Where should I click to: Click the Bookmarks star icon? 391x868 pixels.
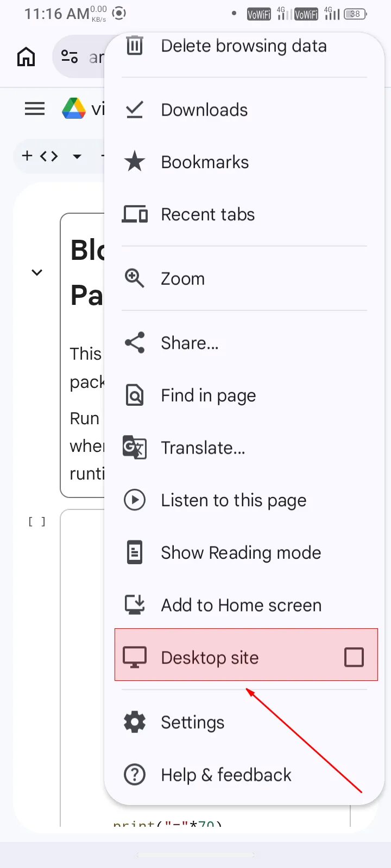click(x=135, y=162)
